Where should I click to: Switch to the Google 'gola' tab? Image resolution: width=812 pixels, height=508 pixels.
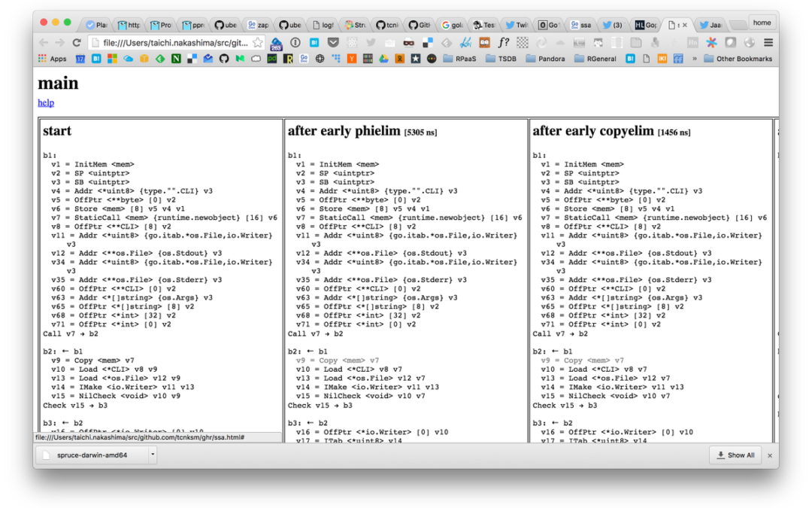(x=450, y=24)
